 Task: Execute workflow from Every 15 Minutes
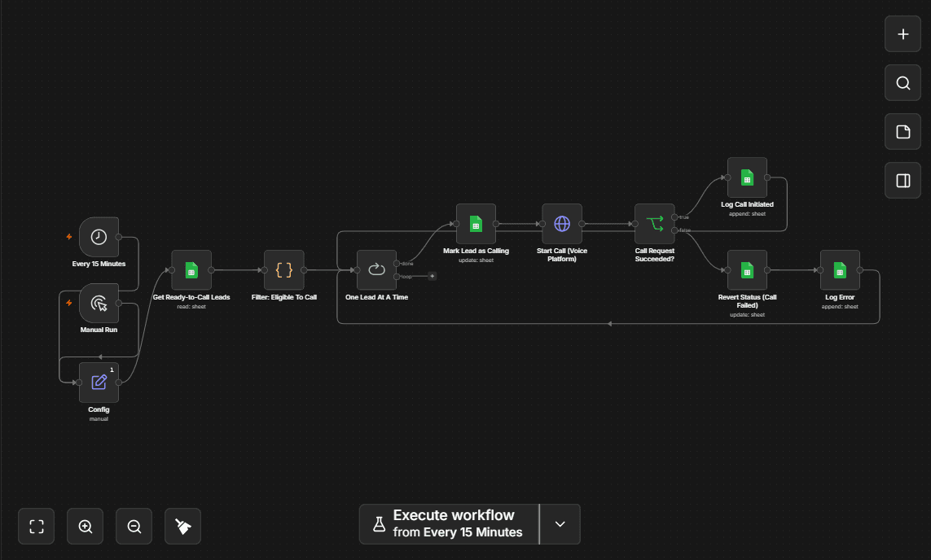(450, 524)
